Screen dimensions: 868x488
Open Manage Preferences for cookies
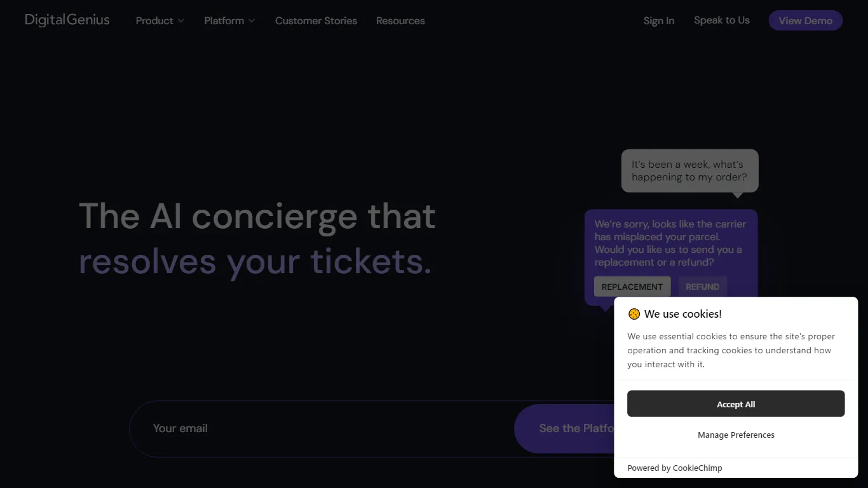tap(736, 435)
